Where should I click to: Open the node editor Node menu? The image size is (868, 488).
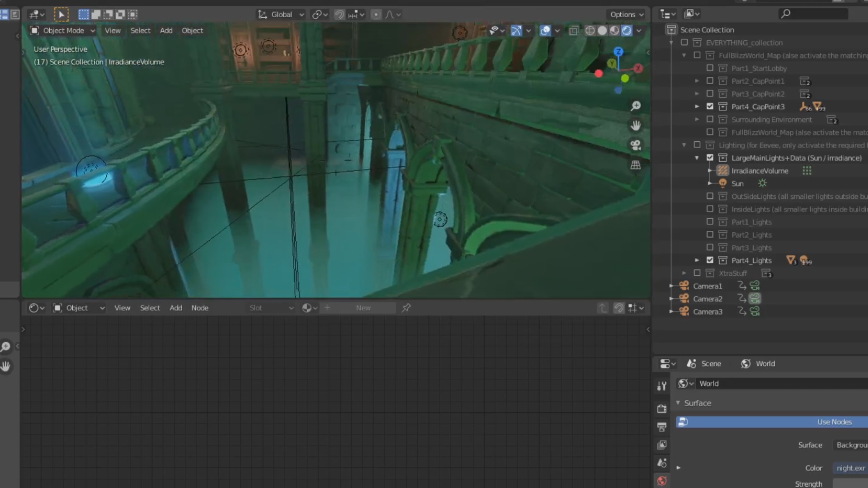[x=199, y=308]
